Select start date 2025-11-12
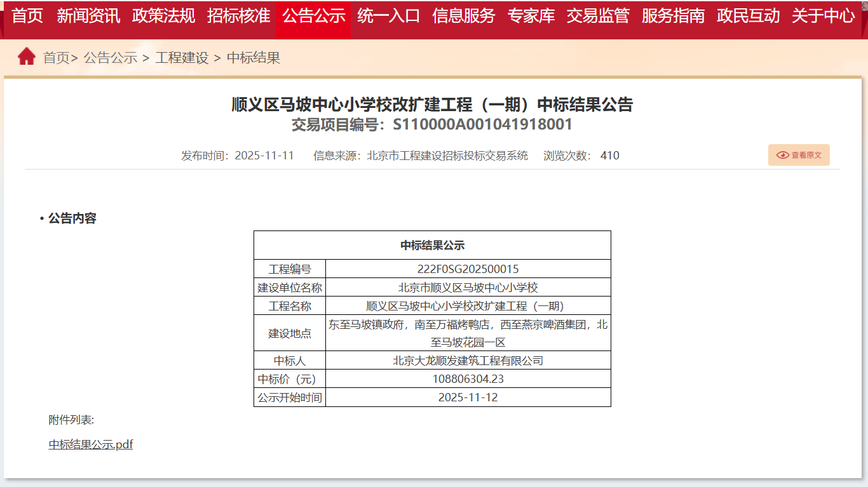The height and width of the screenshot is (487, 868). [x=468, y=397]
